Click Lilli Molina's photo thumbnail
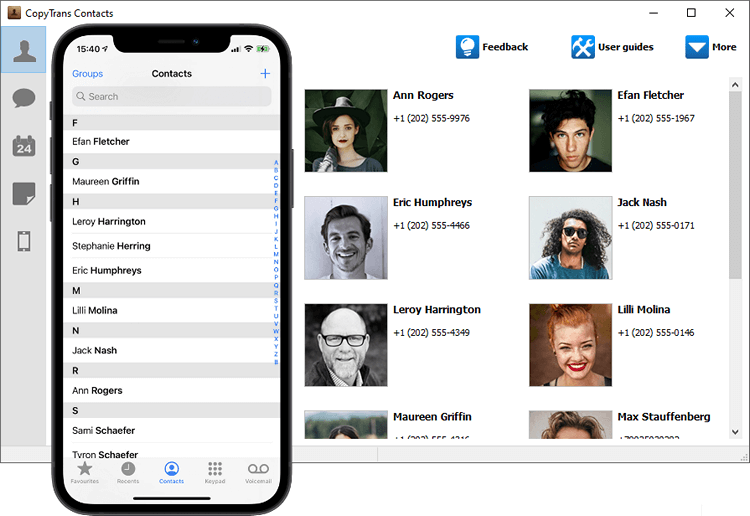Viewport: 750px width, 516px height. [x=570, y=345]
